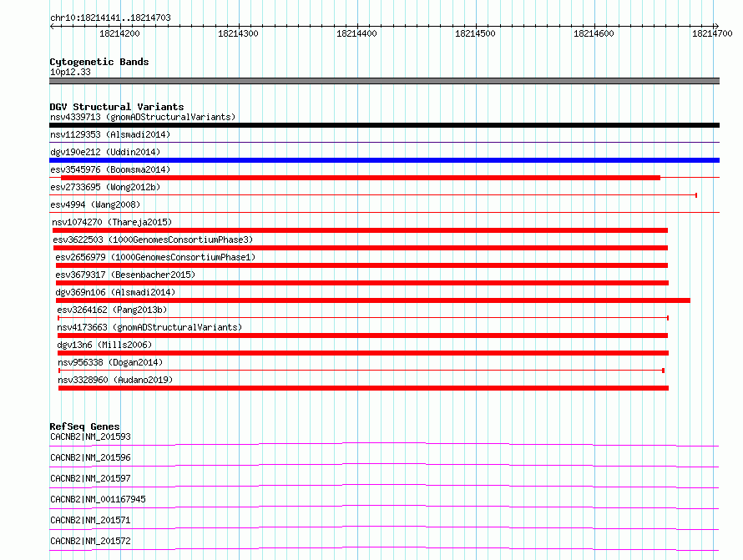Click the red esv2656979 variant bar
Viewport: 743px width, 560px height.
pos(362,265)
